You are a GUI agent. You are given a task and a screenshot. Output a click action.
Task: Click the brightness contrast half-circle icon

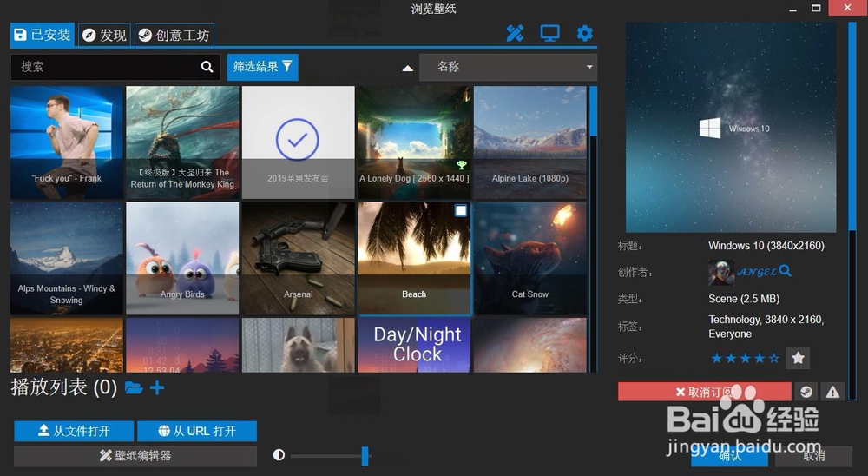[279, 455]
